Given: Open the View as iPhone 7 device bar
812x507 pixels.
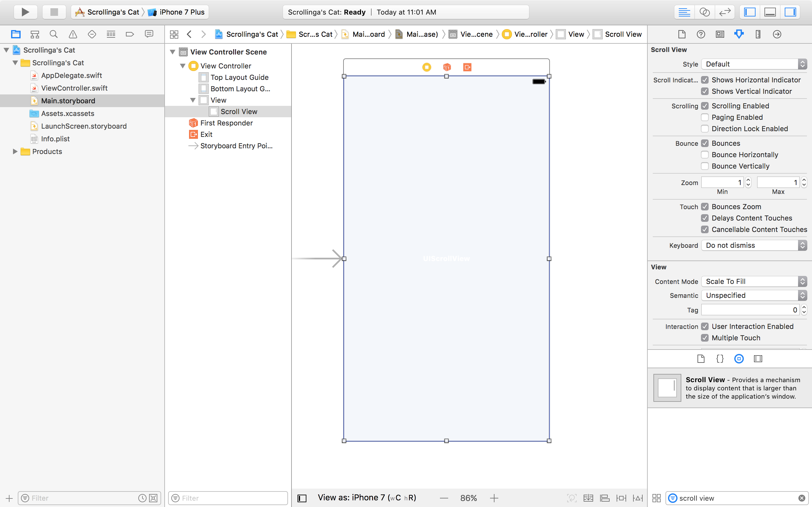Looking at the screenshot, I should click(x=367, y=497).
